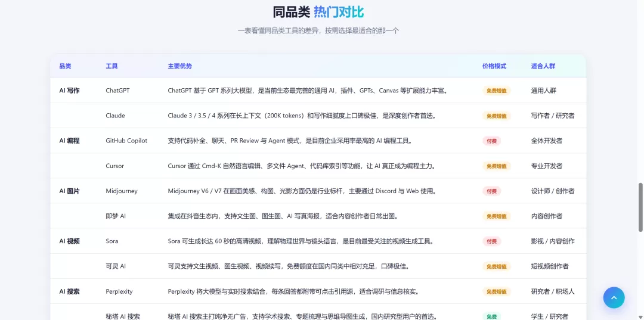Click the AI 搜索 category cell
The width and height of the screenshot is (644, 320).
click(x=69, y=291)
